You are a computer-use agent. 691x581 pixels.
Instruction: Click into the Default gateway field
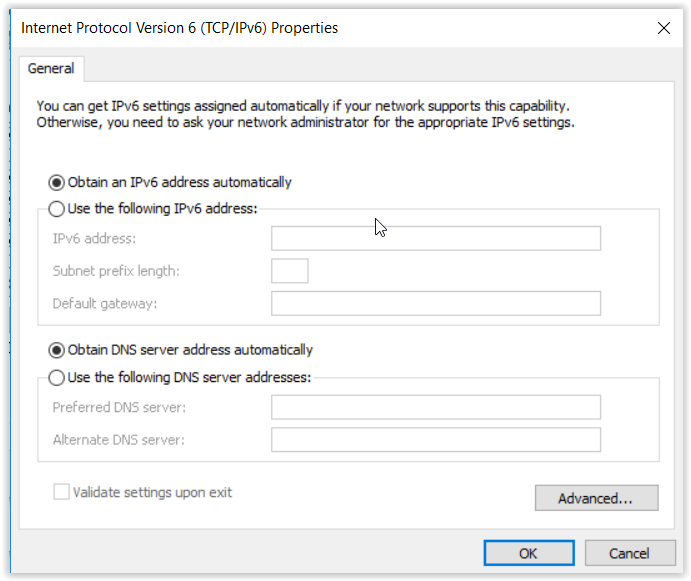435,304
